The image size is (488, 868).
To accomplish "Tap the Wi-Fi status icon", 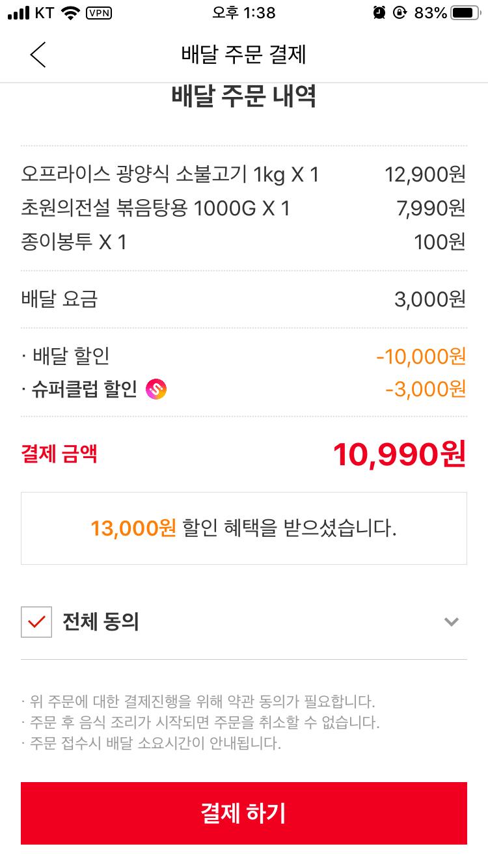I will point(70,13).
